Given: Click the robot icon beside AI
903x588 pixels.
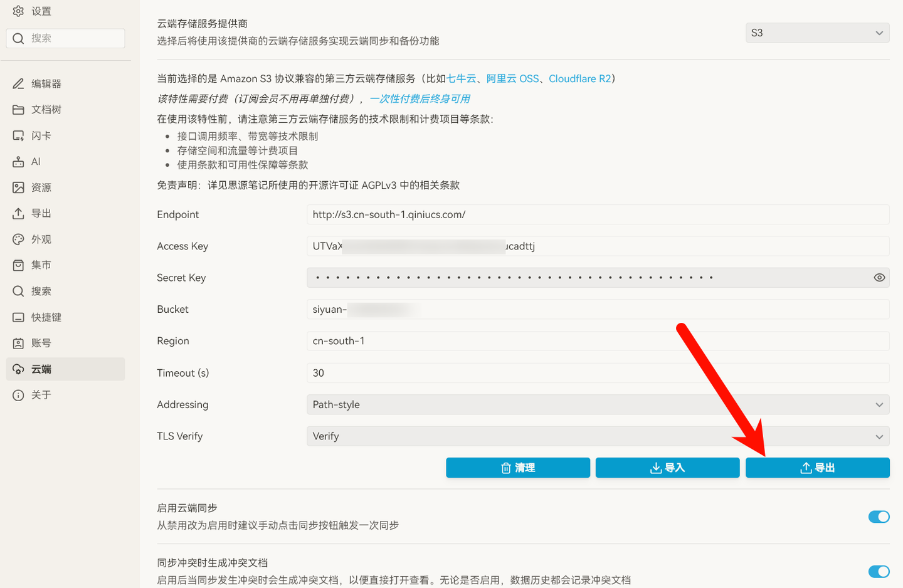Looking at the screenshot, I should click(18, 162).
